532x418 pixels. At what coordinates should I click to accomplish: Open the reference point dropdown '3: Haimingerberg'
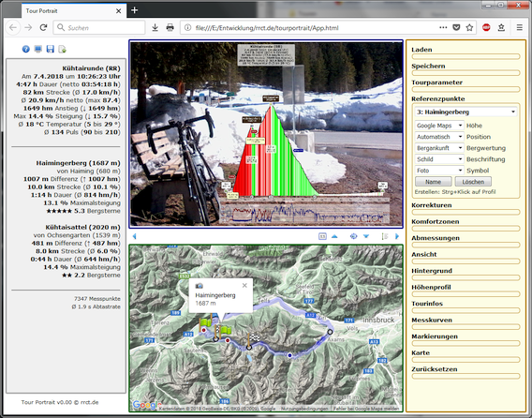point(465,112)
